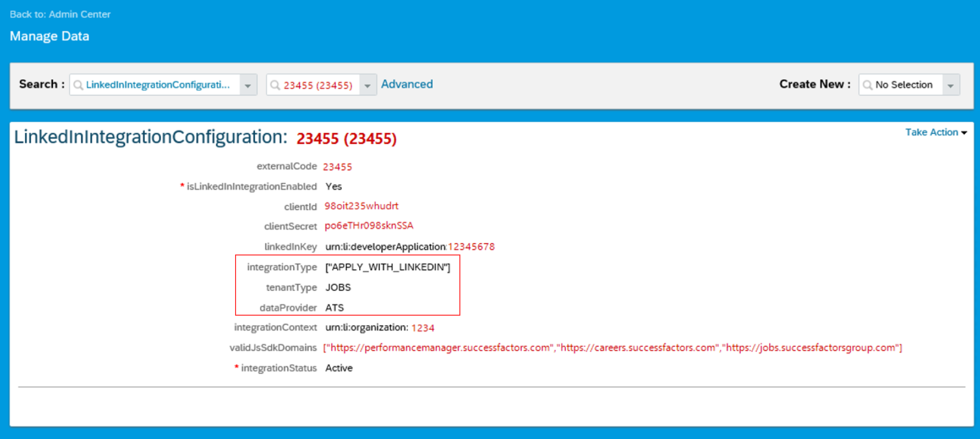The height and width of the screenshot is (439, 980).
Task: Open the 23455 record dropdown arrow
Action: (368, 85)
